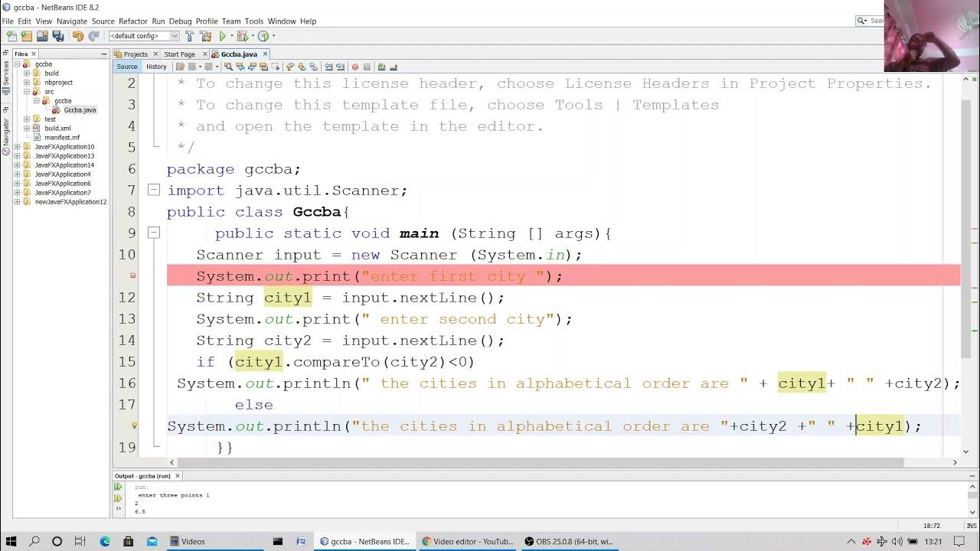Switch to the Start Page tab
The height and width of the screenshot is (551, 980).
(180, 54)
